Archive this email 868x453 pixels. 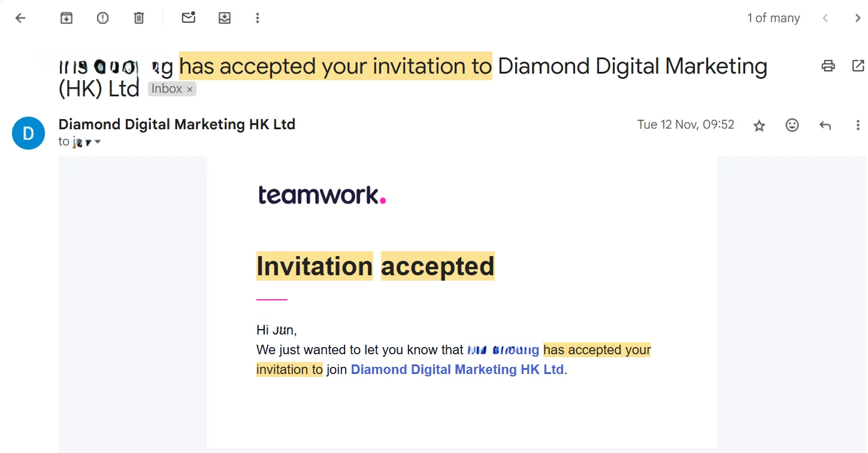click(x=66, y=18)
